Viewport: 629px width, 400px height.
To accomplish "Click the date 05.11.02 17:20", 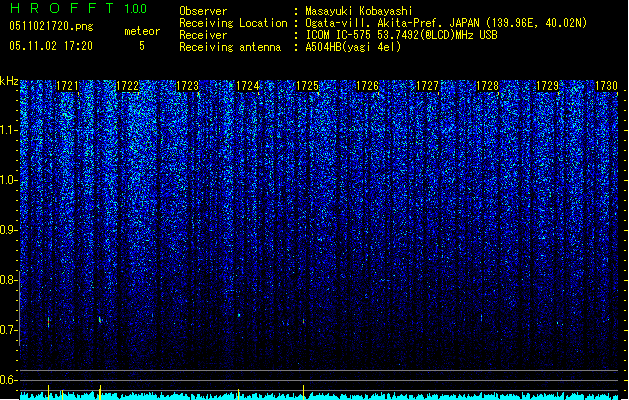I will [51, 46].
